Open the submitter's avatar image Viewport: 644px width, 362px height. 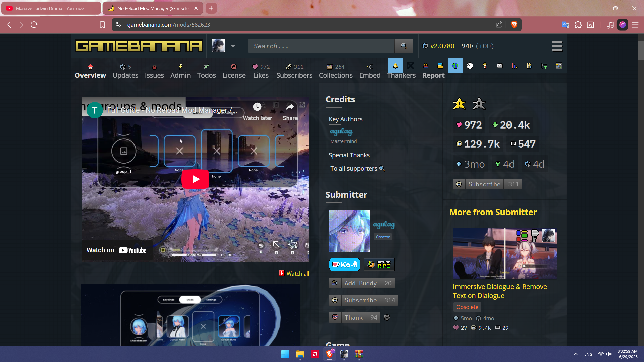click(x=350, y=231)
